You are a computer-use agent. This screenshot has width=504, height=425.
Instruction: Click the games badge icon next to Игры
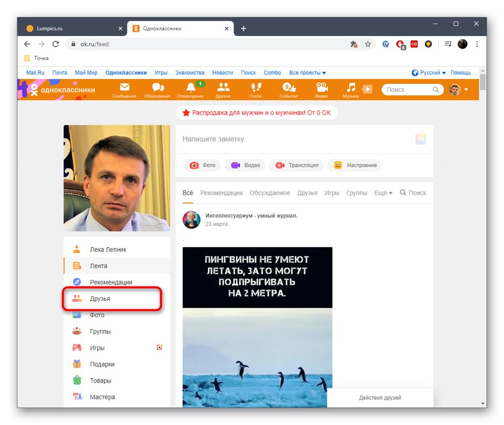pyautogui.click(x=160, y=347)
